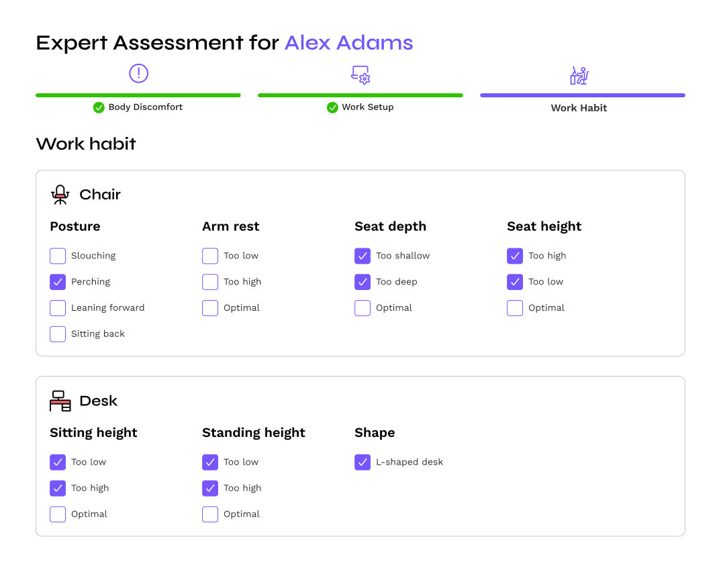Click green checkmark beside Body Discomfort
Screen dimensions: 721x588
[x=99, y=107]
